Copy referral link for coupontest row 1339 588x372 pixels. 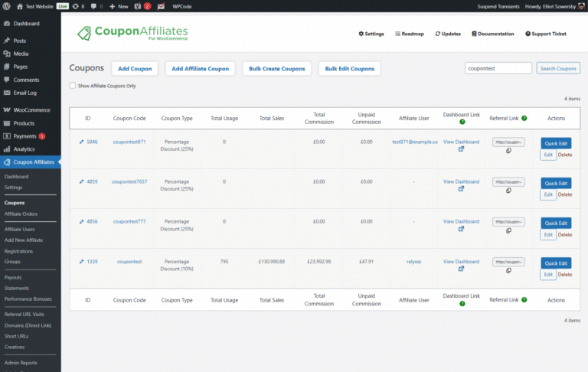pos(508,271)
